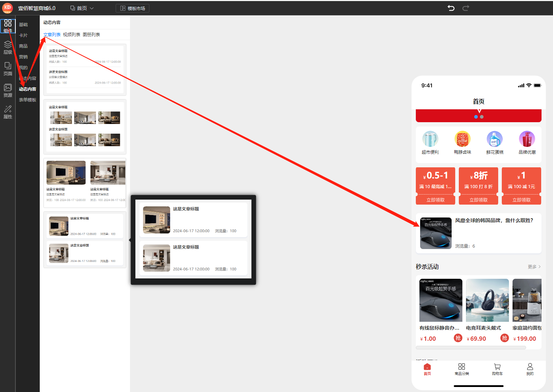Click the redo arrow in top bar
The height and width of the screenshot is (392, 553).
pos(466,8)
